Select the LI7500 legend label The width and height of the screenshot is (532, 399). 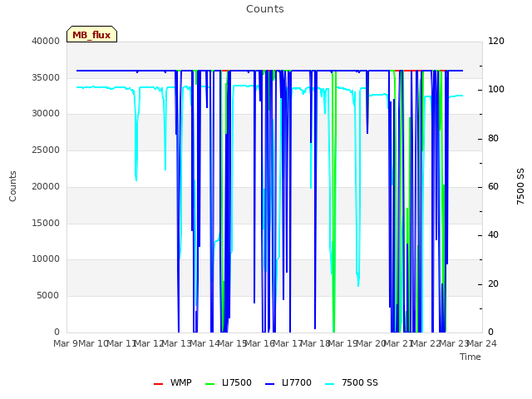pos(237,382)
